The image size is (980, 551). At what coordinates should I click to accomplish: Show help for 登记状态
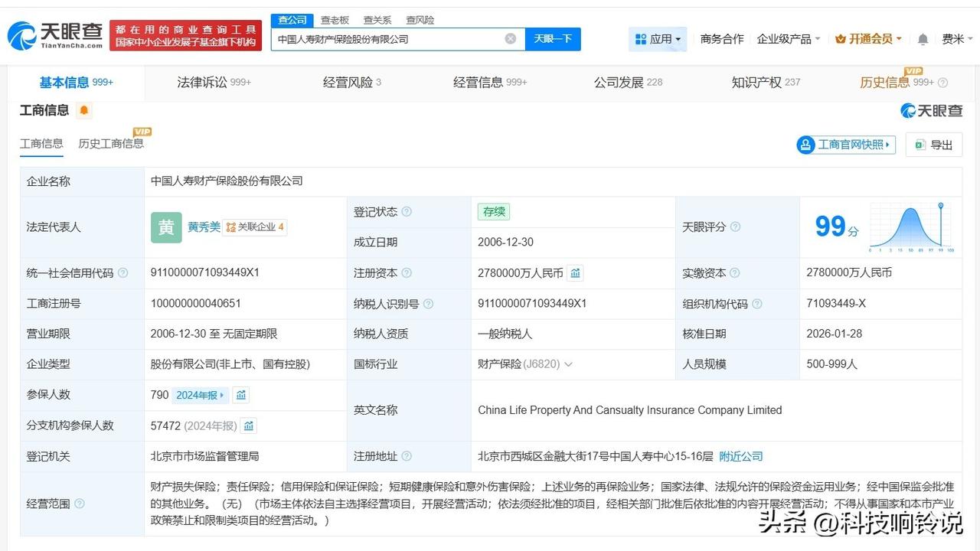tap(407, 212)
